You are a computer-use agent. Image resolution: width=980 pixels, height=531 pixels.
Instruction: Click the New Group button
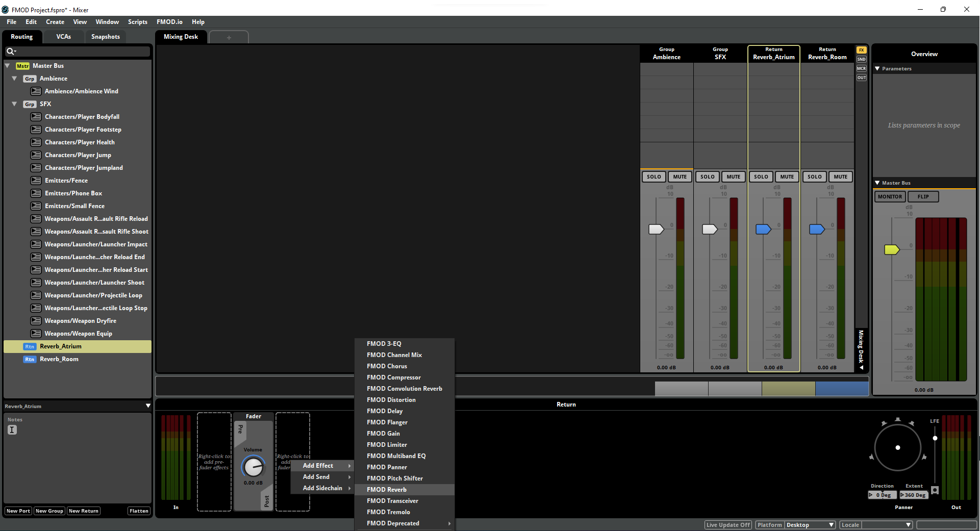coord(49,511)
